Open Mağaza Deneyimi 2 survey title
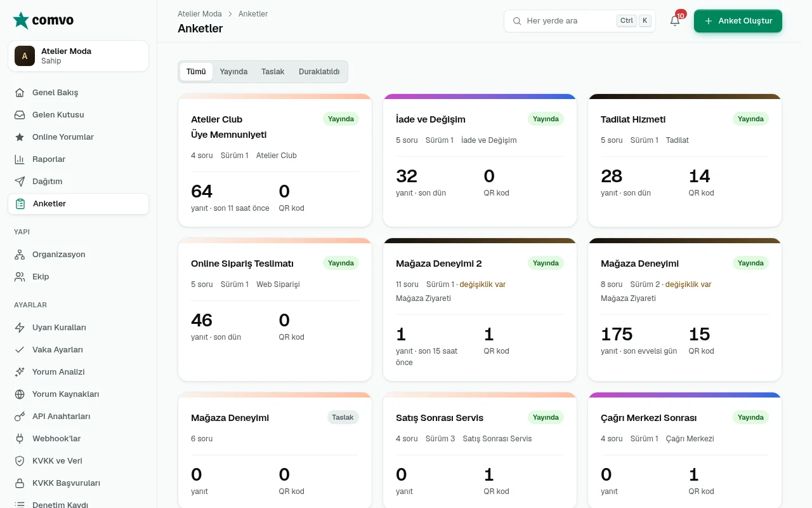This screenshot has width=812, height=508. 439,264
